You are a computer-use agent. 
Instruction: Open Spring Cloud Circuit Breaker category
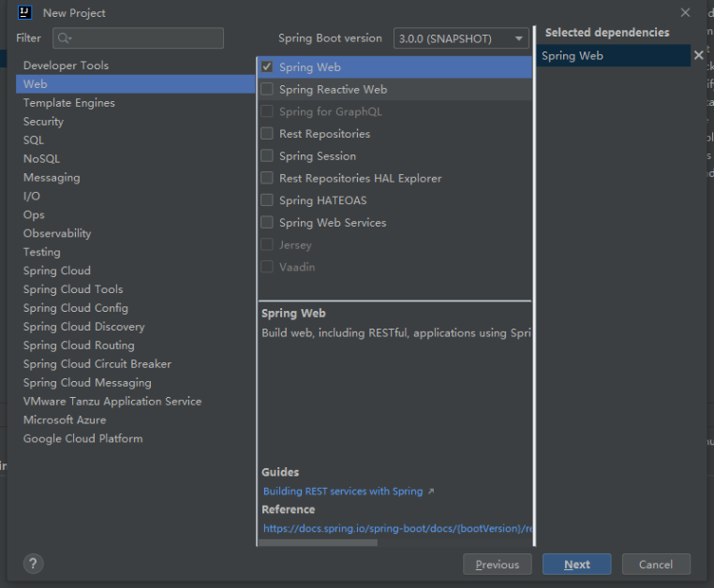[x=135, y=364]
